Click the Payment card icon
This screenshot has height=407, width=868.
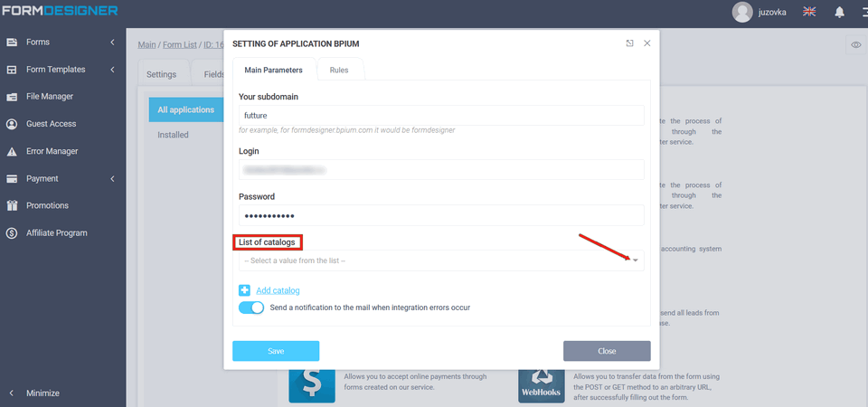[x=12, y=179]
